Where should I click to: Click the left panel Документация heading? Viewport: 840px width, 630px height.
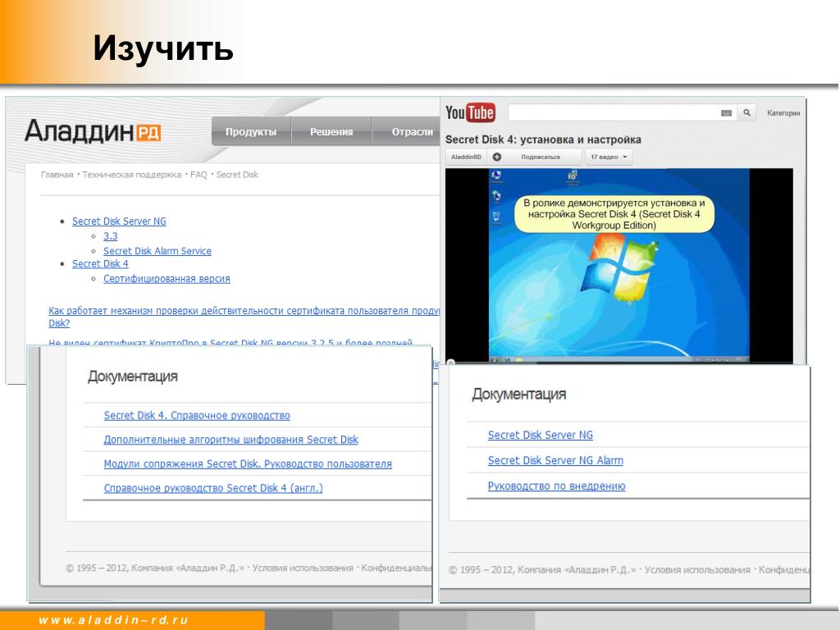click(x=132, y=377)
